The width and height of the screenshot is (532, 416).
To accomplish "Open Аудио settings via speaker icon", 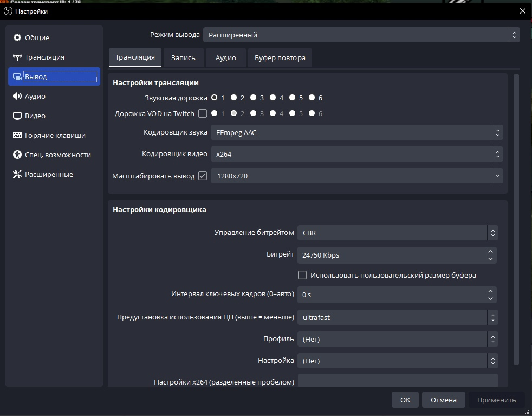I will pyautogui.click(x=17, y=96).
